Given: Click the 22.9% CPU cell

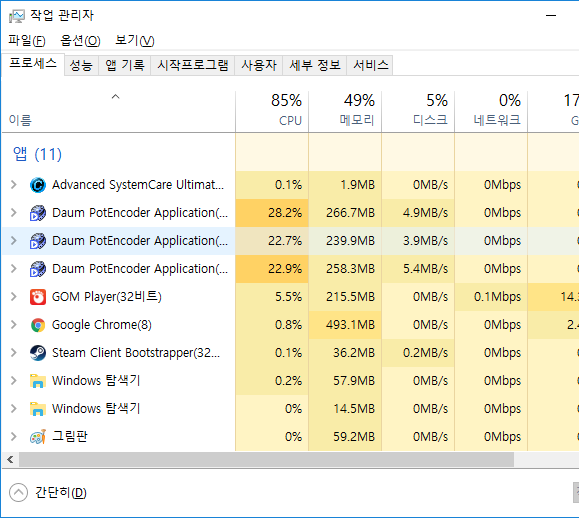Looking at the screenshot, I should click(272, 269).
